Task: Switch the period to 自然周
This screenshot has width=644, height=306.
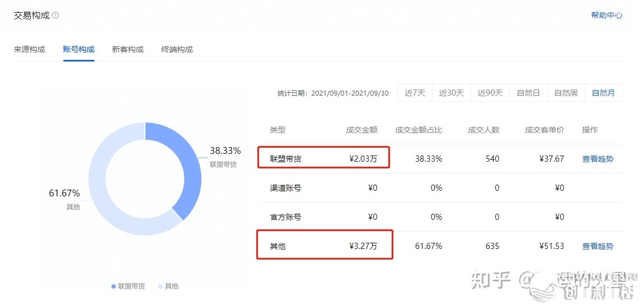Action: (566, 93)
